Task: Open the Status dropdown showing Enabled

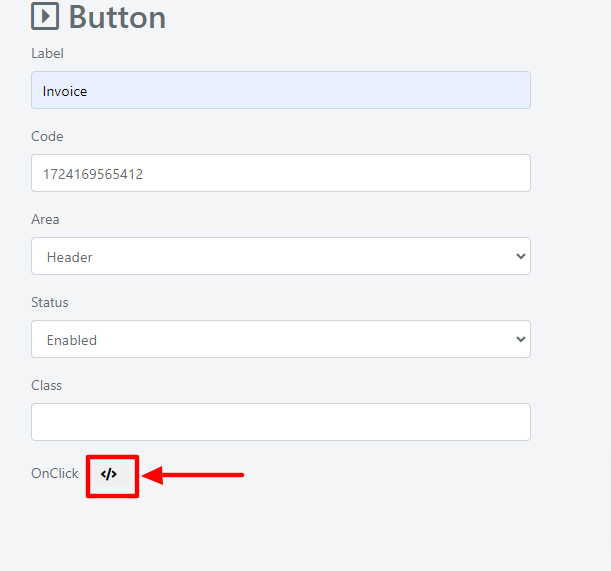Action: [x=281, y=339]
